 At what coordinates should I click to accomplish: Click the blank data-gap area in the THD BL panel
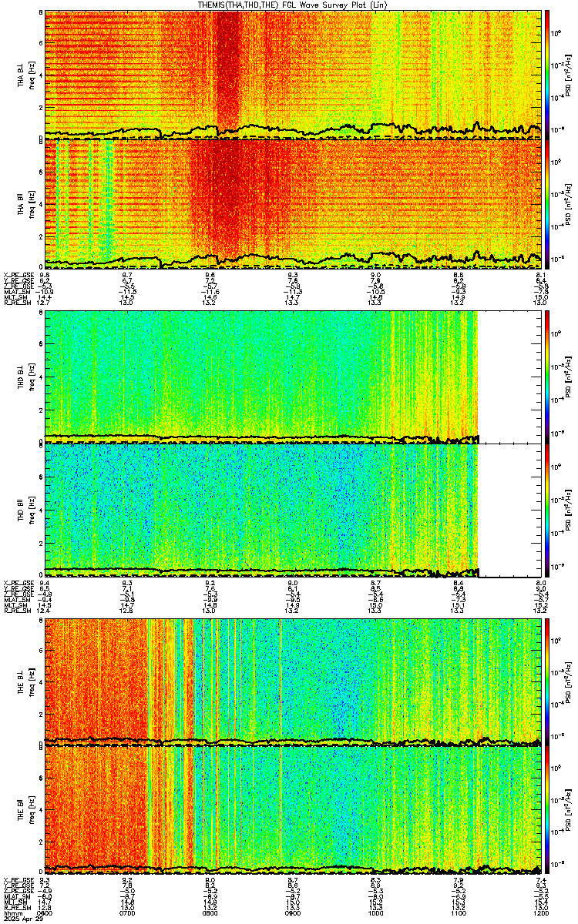pos(510,376)
